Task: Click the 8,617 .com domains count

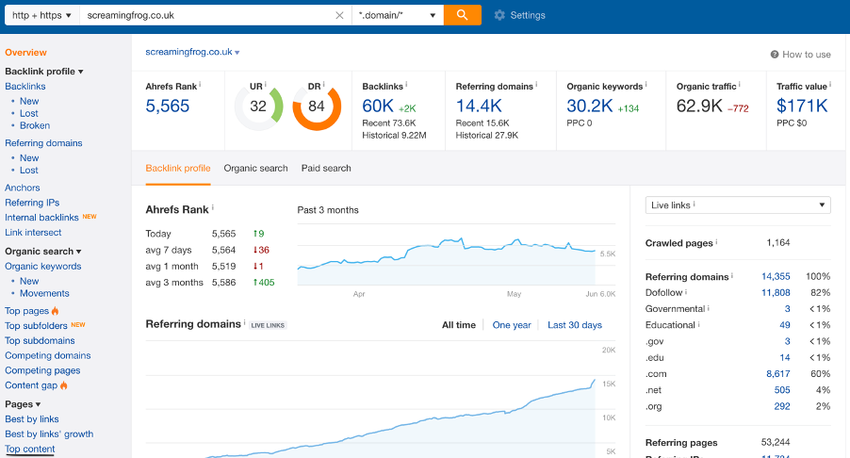Action: [778, 374]
